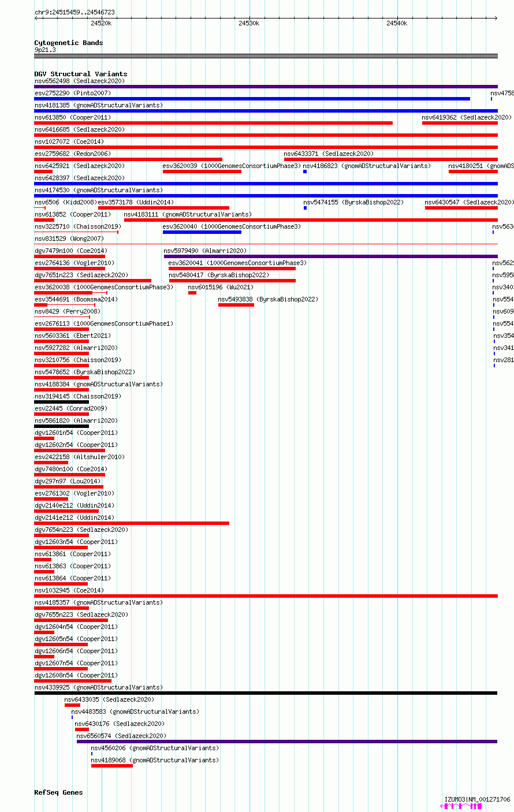Viewport: 514px width, 812px height.
Task: Select esv2752290 (Pinto2007) variant label
Action: 73,93
